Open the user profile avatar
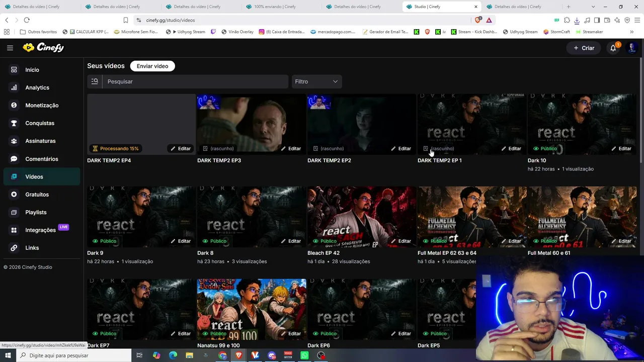This screenshot has height=362, width=644. tap(632, 48)
